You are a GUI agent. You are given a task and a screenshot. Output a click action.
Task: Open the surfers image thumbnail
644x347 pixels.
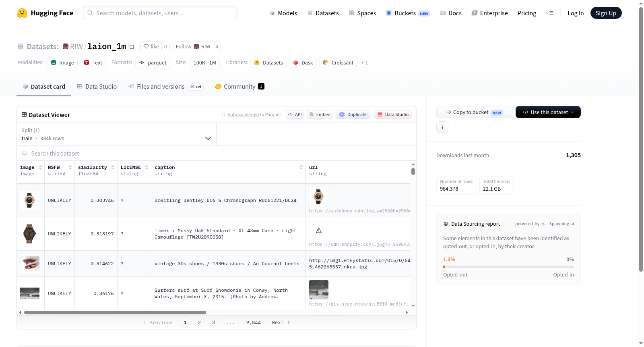pyautogui.click(x=30, y=293)
